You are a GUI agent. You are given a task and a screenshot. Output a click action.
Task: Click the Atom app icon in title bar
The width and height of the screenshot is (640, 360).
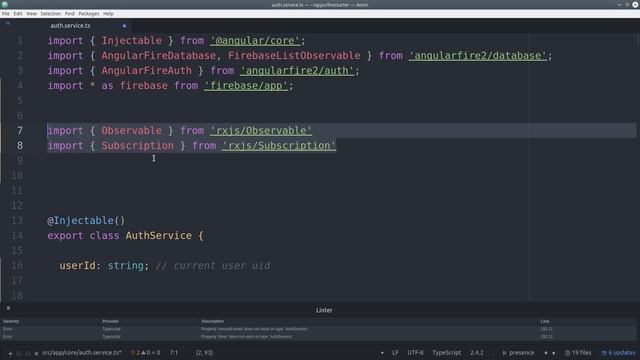click(x=5, y=4)
